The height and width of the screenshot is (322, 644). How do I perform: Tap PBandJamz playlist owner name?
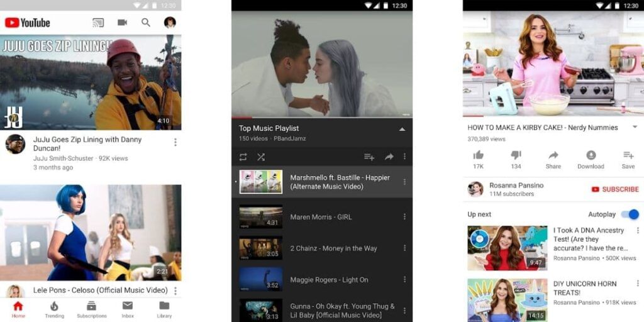click(290, 139)
